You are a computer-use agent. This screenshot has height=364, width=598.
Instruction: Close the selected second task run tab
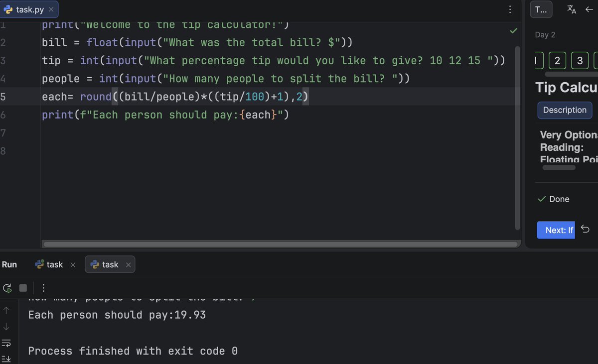click(128, 265)
